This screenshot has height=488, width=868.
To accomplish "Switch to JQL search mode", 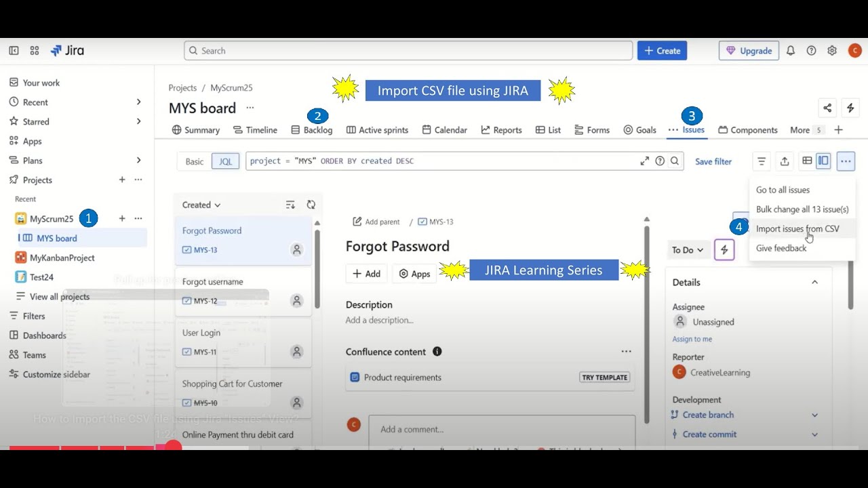I will (225, 161).
